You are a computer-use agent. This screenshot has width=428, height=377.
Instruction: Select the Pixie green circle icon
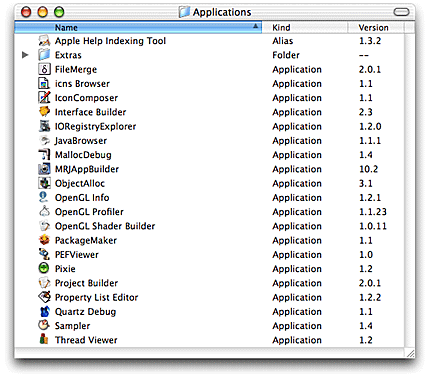(x=44, y=268)
